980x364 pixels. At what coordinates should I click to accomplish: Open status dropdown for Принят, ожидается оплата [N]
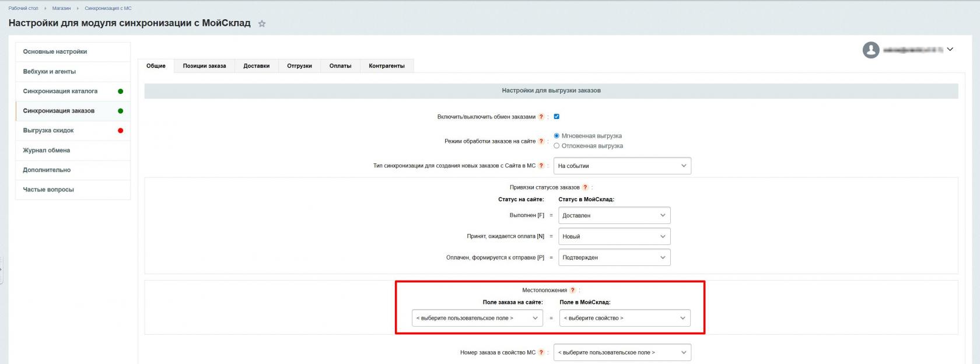(x=614, y=236)
